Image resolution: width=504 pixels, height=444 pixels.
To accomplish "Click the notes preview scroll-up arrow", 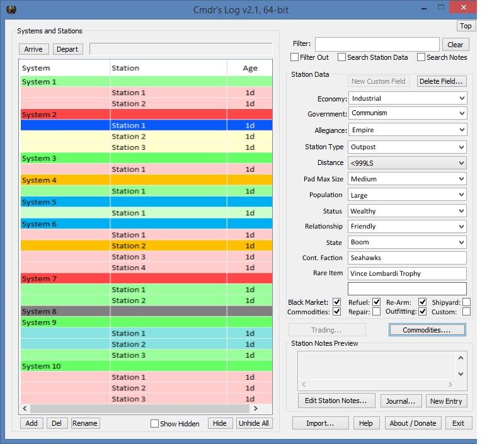I will [461, 358].
